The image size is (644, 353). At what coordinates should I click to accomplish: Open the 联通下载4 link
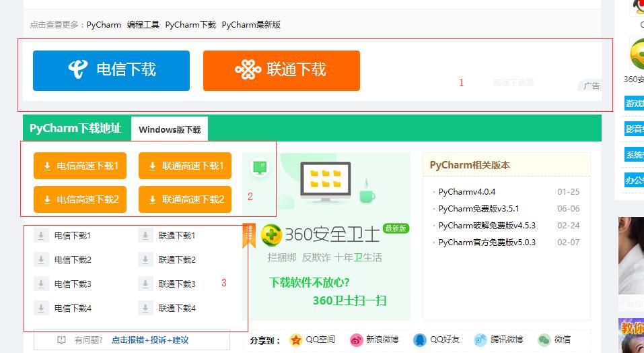[x=177, y=309]
